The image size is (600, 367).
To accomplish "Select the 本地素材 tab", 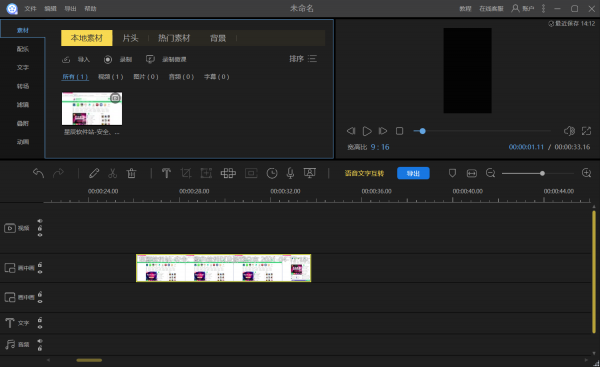I will (87, 38).
